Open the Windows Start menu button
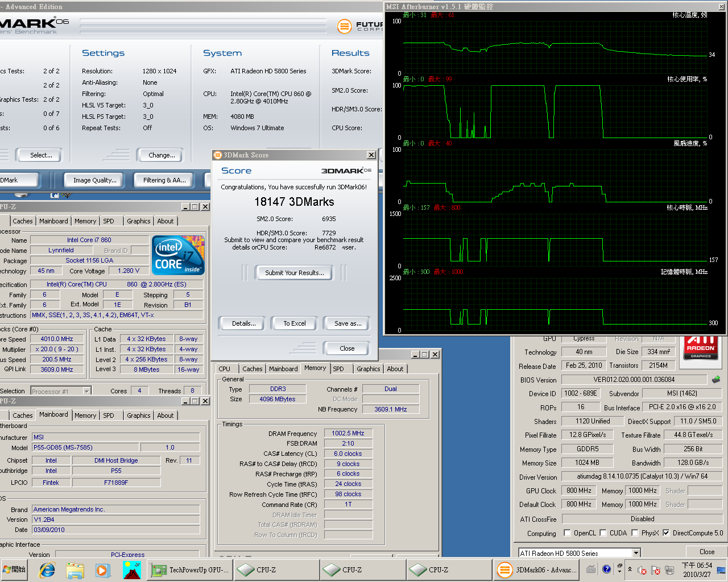Screen dimensions: 728x582 15,569
